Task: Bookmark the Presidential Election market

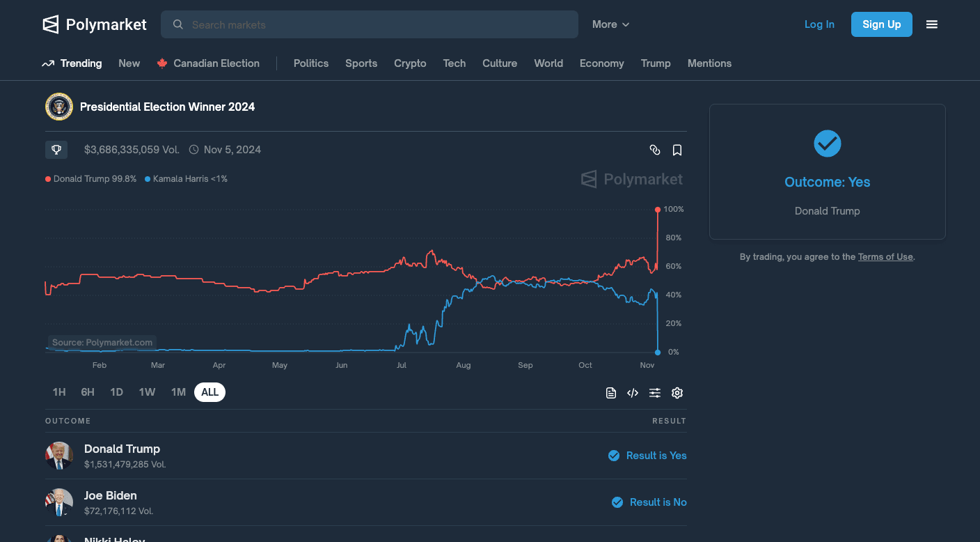Action: click(x=677, y=150)
